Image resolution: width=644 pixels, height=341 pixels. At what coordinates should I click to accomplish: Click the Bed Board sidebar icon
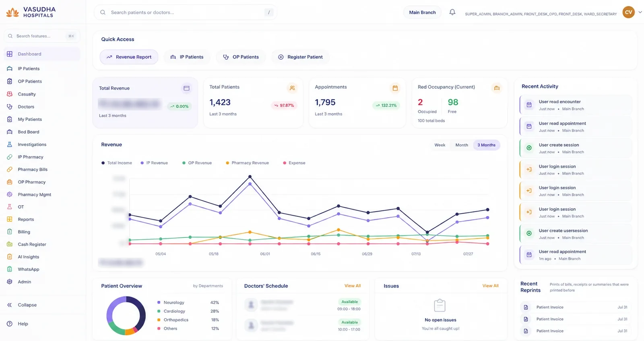(x=10, y=132)
